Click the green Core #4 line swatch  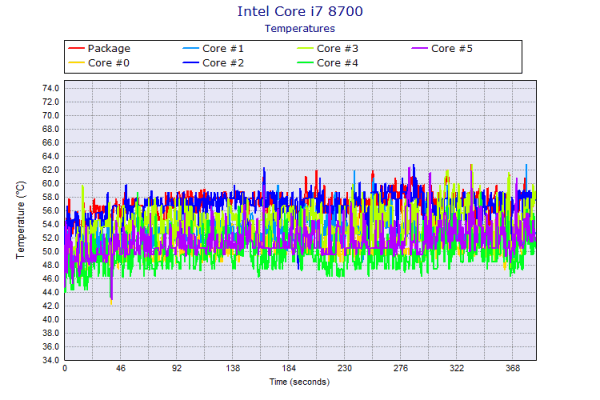coord(305,63)
